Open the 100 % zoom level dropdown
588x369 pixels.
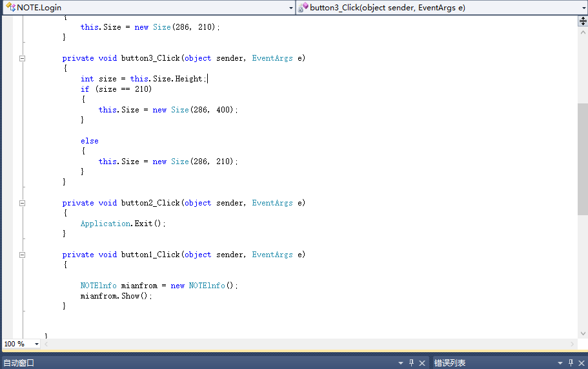coord(36,344)
